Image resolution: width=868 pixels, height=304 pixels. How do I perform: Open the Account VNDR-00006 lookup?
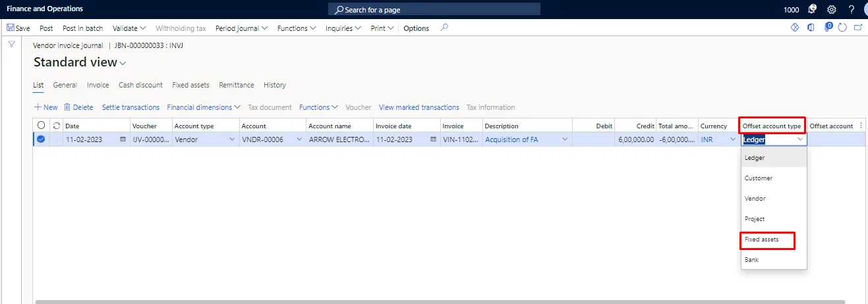(299, 139)
